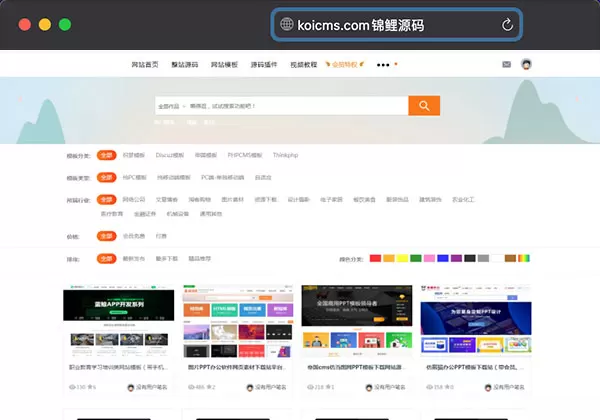Filter industry by 农业化工
This screenshot has width=600, height=420.
[x=463, y=200]
